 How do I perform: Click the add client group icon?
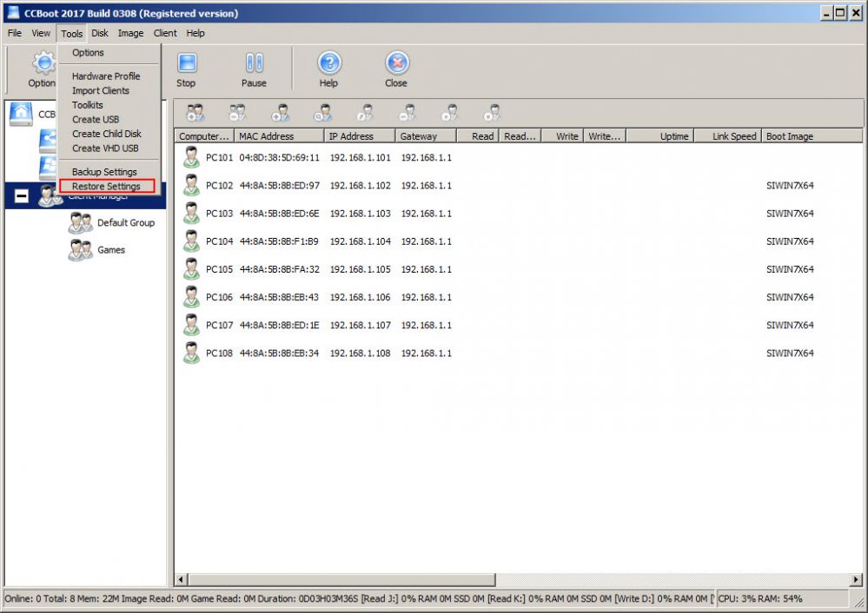click(195, 113)
